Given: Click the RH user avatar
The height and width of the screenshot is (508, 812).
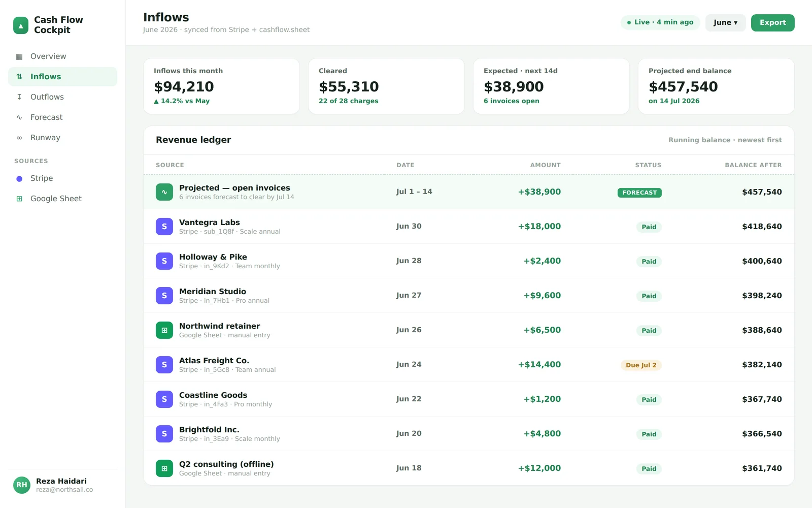Looking at the screenshot, I should (22, 485).
